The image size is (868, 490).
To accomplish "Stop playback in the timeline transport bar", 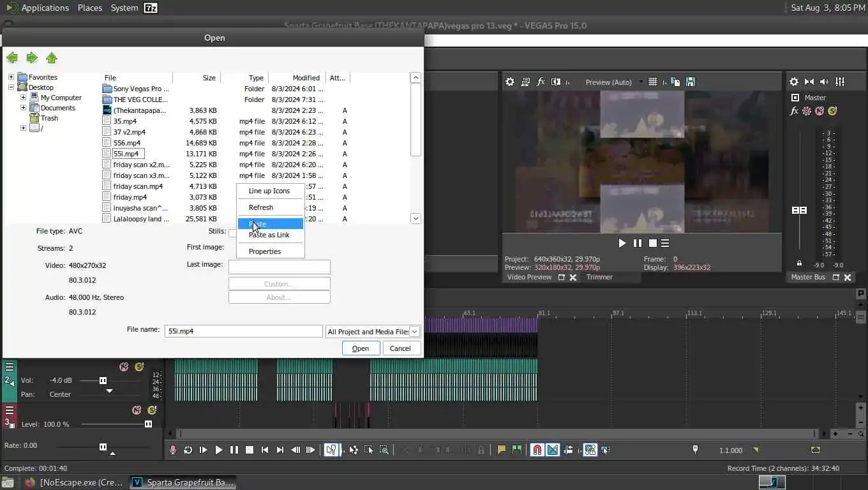I will [250, 450].
